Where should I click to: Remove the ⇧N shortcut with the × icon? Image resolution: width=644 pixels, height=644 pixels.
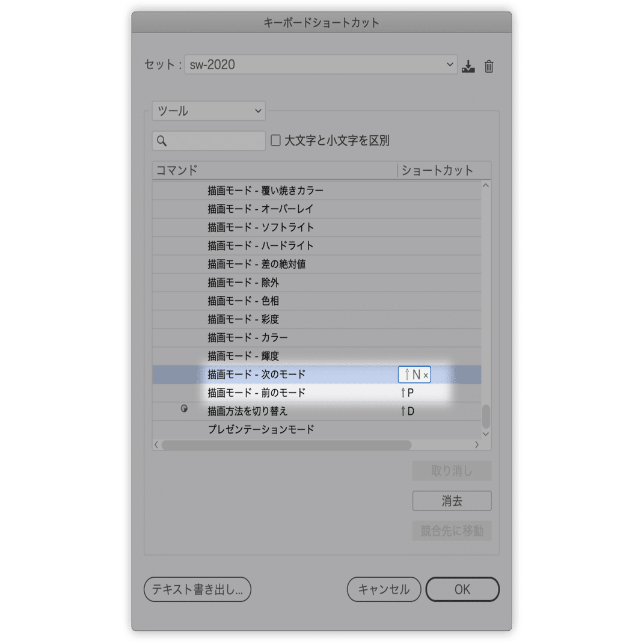click(426, 374)
